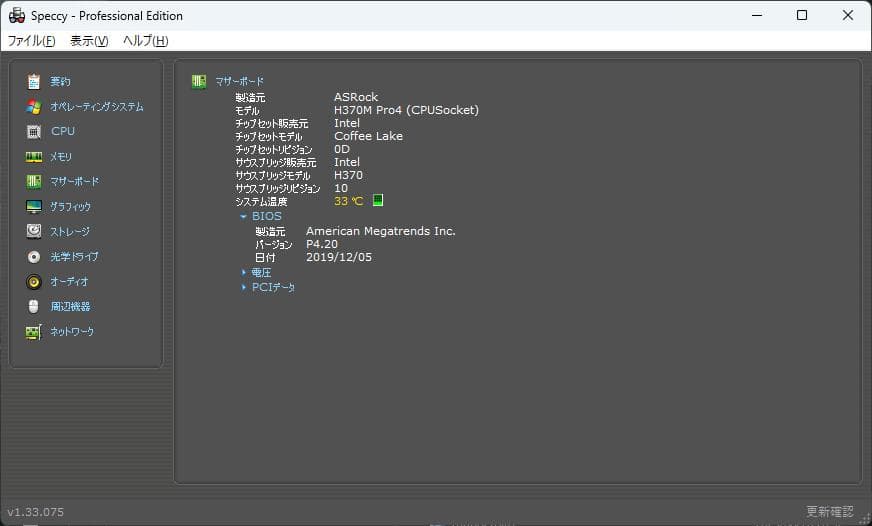Select the 要約 summary sidebar label
Viewport: 872px width, 526px height.
(61, 82)
